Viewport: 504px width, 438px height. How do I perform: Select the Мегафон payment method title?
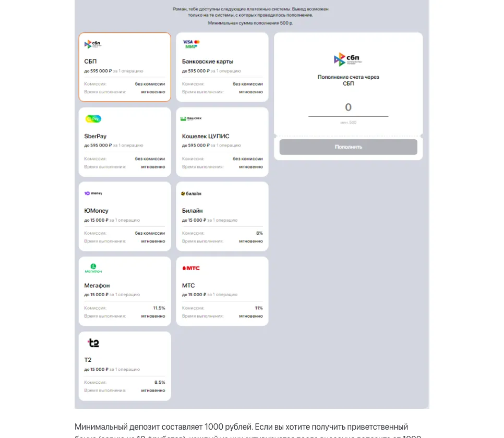coord(97,286)
